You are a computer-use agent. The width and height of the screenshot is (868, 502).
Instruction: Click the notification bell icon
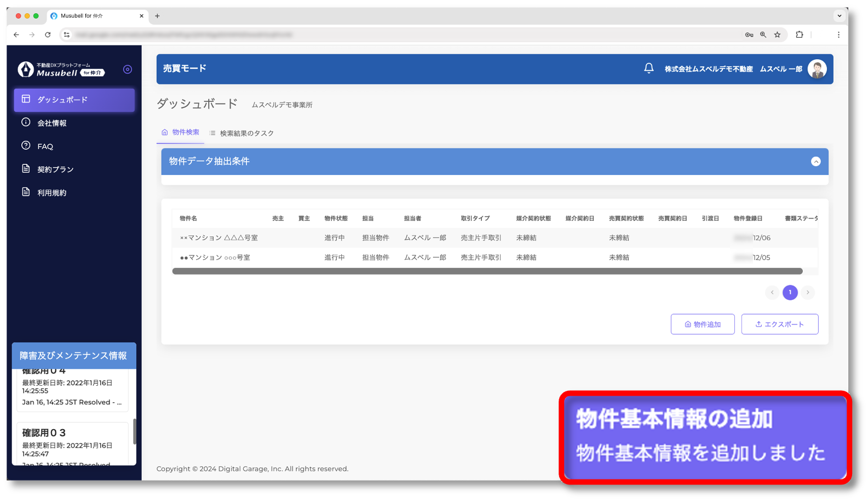point(648,69)
